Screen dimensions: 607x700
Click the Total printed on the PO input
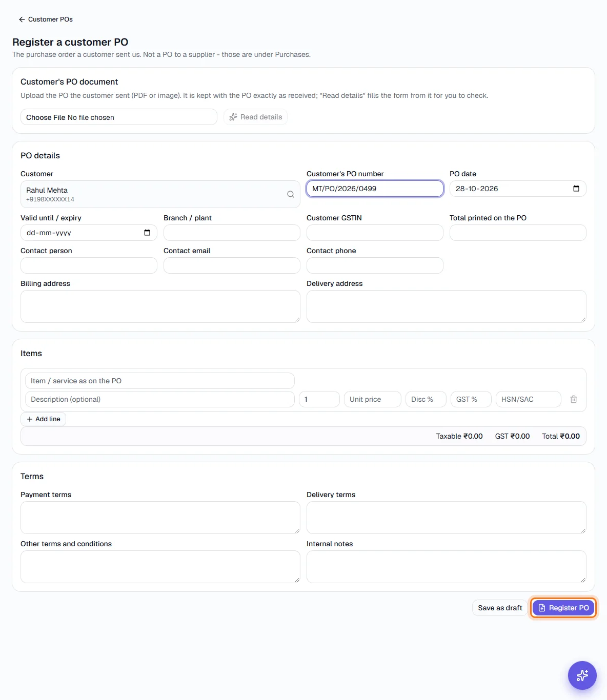coord(518,233)
